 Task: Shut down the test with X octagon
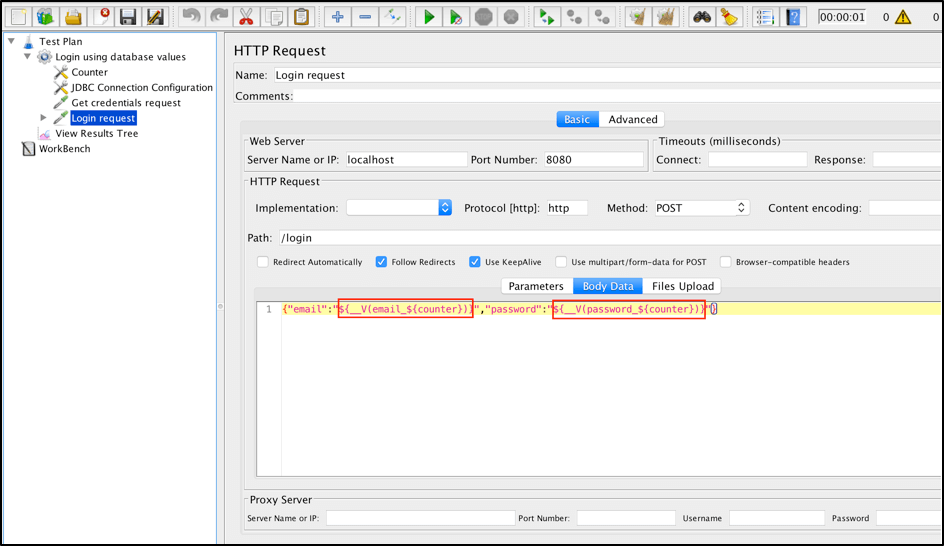[511, 16]
